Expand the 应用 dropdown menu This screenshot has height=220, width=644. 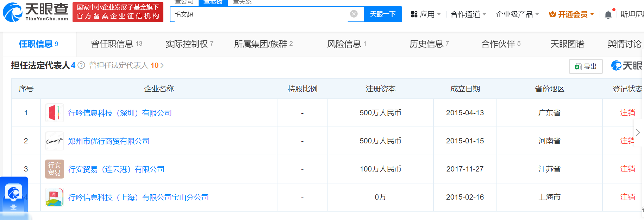pos(426,14)
